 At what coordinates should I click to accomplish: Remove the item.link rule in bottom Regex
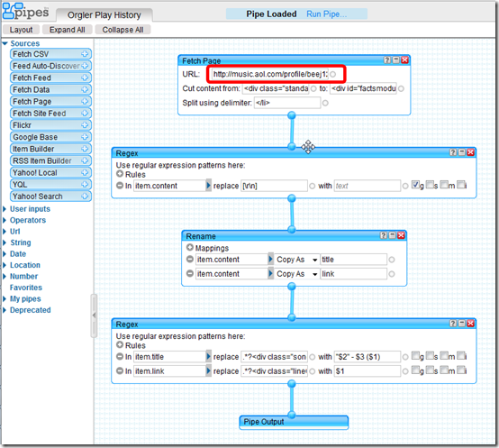120,371
